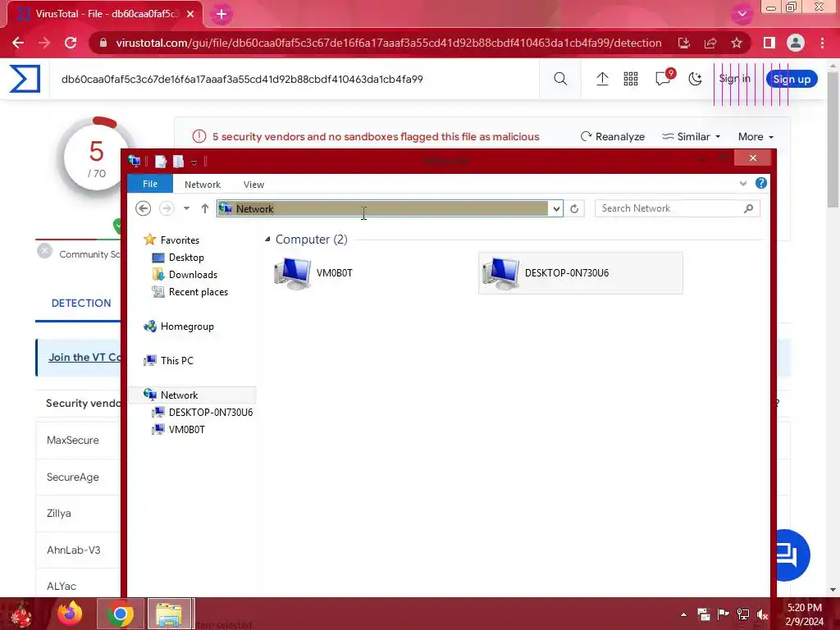Image resolution: width=840 pixels, height=630 pixels.
Task: Toggle Chrome side panel icon
Action: [x=769, y=43]
